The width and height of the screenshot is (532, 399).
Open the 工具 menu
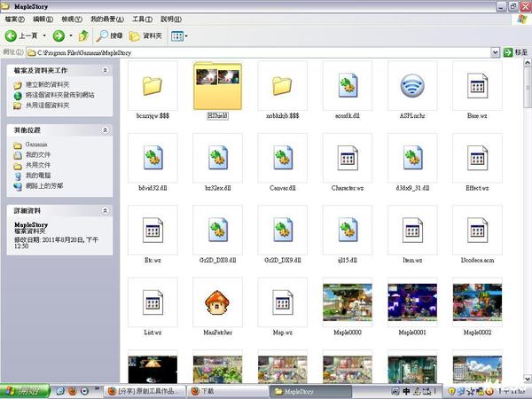141,19
